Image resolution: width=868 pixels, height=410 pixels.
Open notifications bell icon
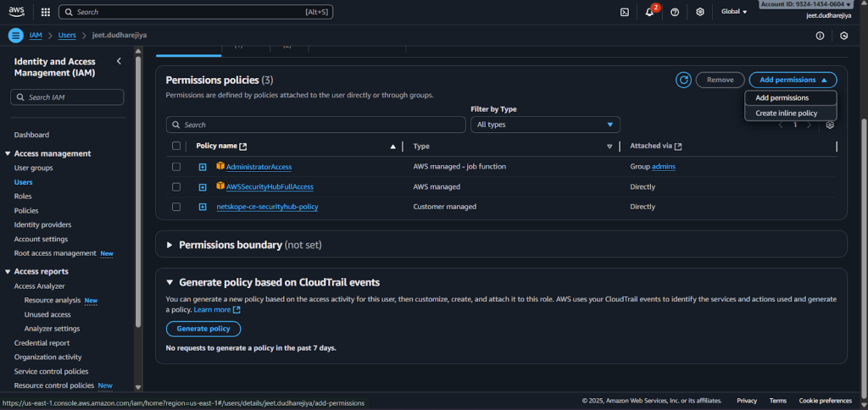coord(649,12)
